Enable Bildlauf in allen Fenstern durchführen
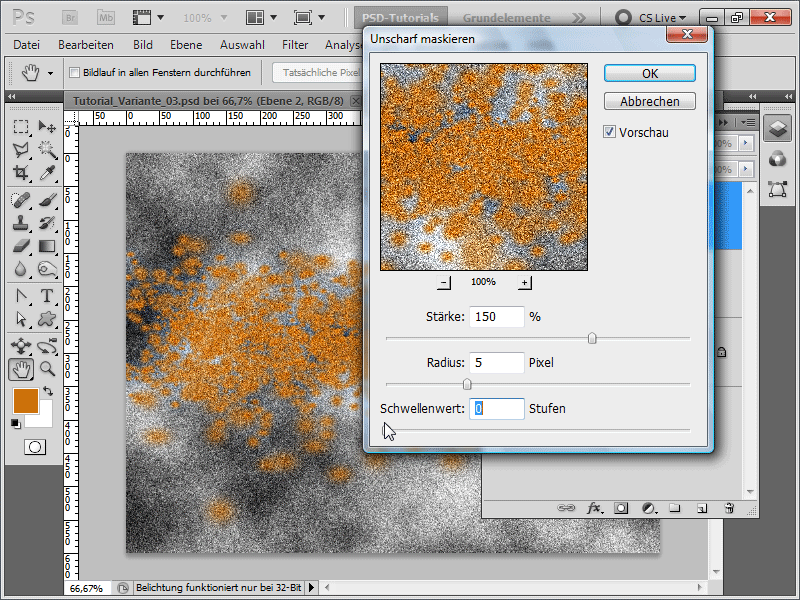800x600 pixels. (74, 72)
